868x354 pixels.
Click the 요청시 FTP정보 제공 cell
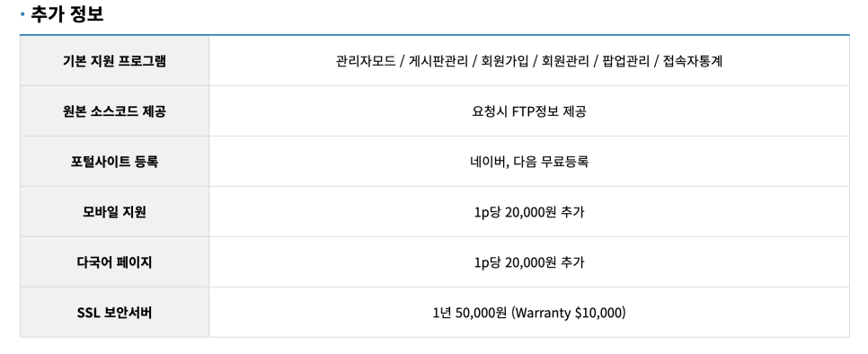point(529,111)
